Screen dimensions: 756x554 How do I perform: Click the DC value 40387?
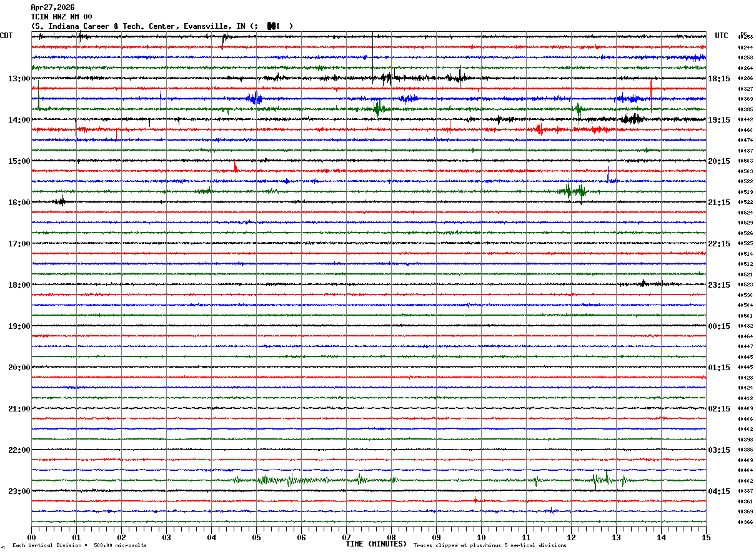pos(745,491)
